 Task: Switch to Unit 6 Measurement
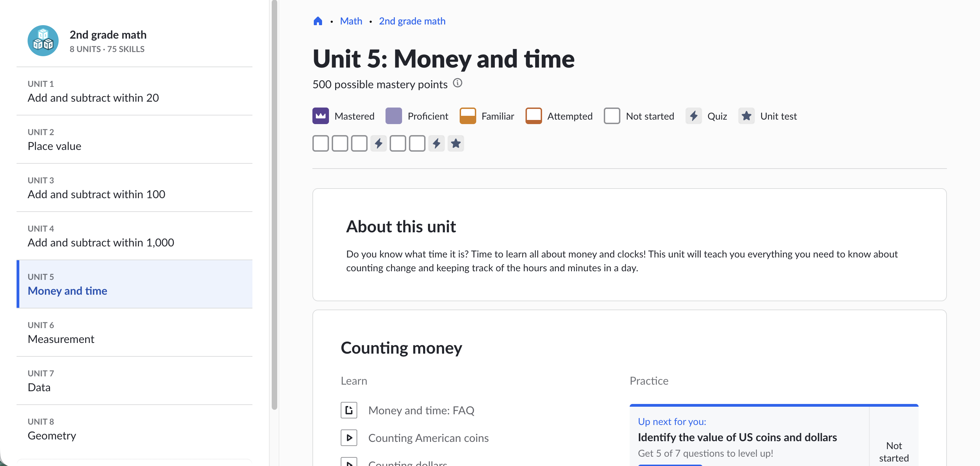(x=61, y=339)
